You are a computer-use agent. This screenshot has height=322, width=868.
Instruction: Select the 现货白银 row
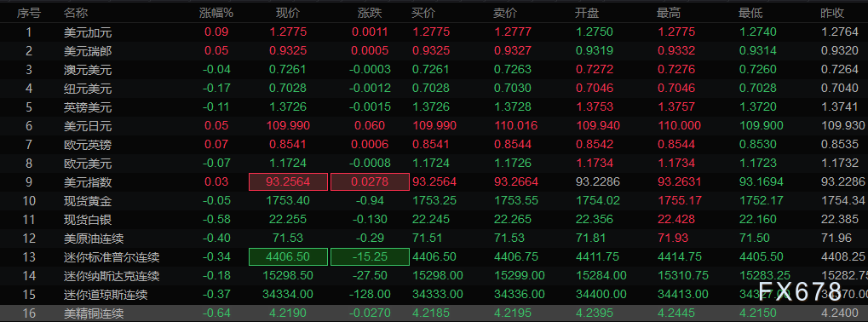pyautogui.click(x=434, y=220)
